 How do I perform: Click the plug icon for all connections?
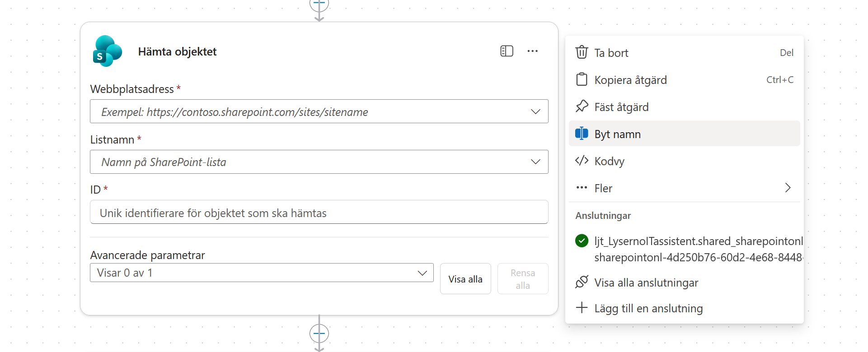[582, 282]
